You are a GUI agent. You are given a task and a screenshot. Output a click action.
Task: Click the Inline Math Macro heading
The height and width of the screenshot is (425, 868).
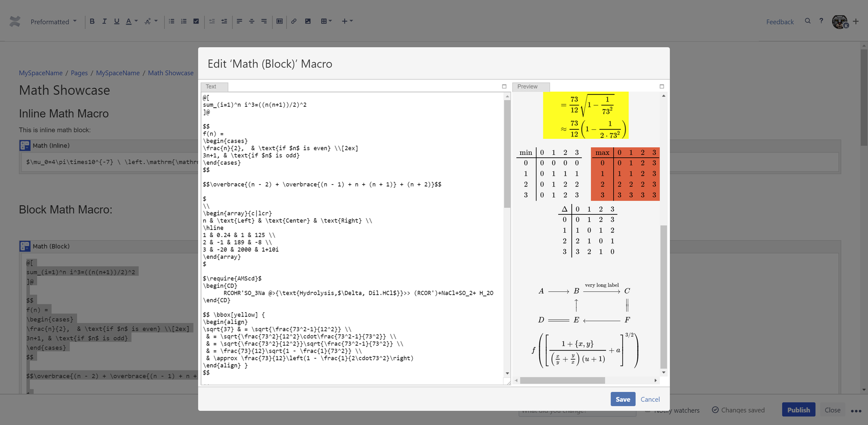point(64,113)
